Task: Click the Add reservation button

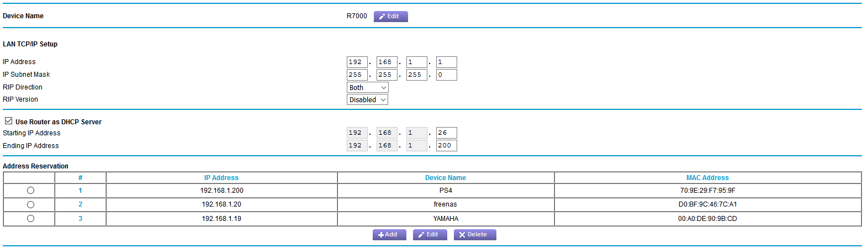Action: click(389, 235)
